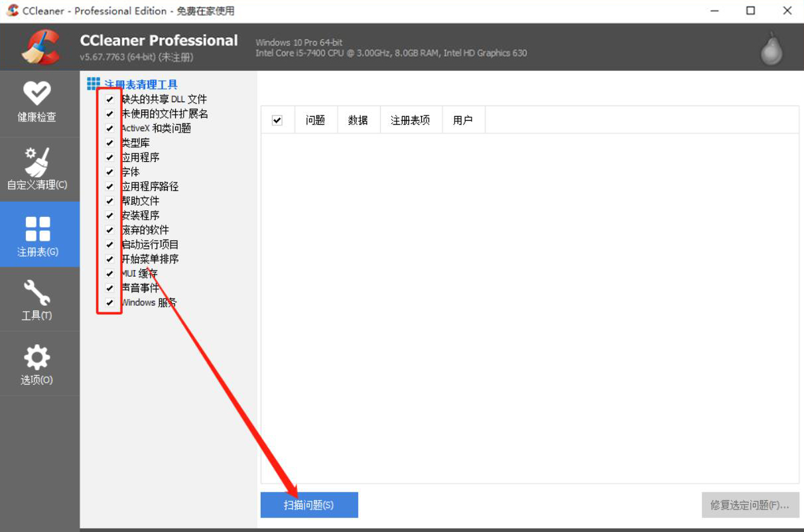This screenshot has width=804, height=532.
Task: Click the pear icon at top right
Action: click(x=771, y=48)
